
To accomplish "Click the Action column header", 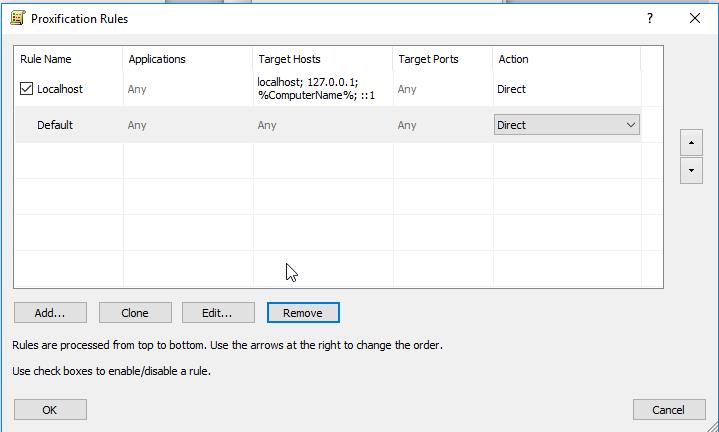I will (x=566, y=59).
